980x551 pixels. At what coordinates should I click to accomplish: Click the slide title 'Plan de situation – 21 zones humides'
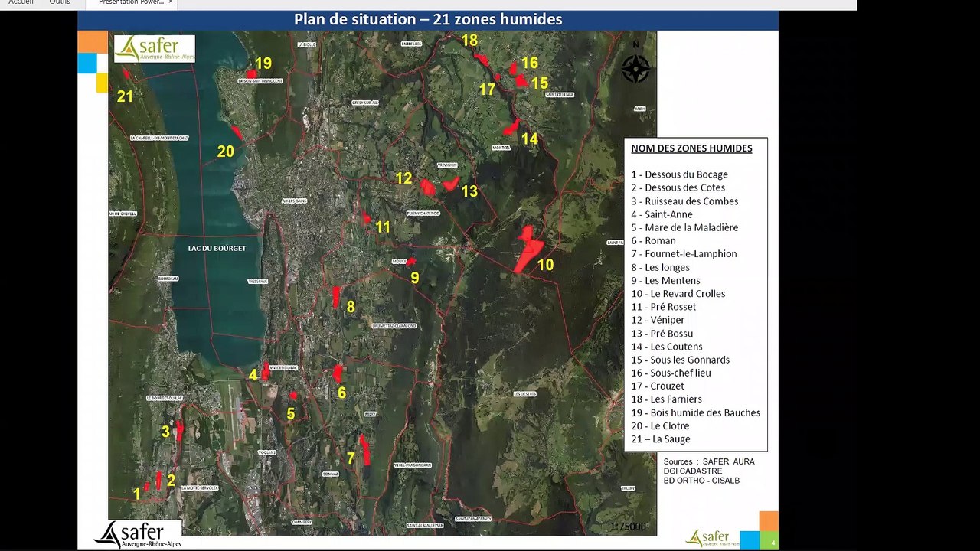click(428, 19)
